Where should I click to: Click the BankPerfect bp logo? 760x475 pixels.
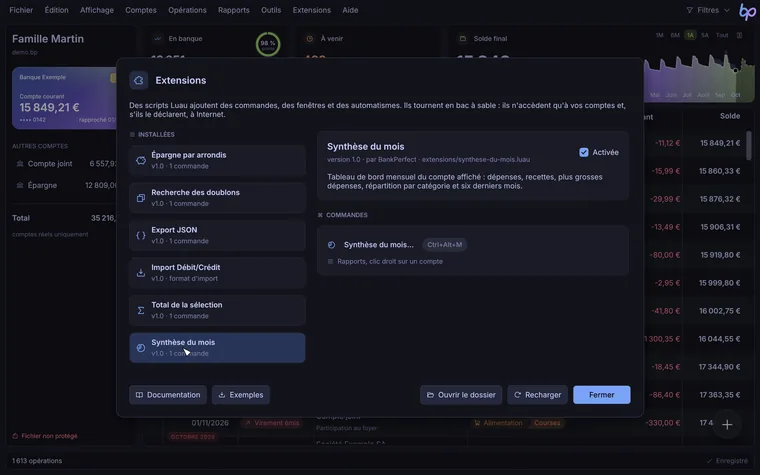pos(747,11)
